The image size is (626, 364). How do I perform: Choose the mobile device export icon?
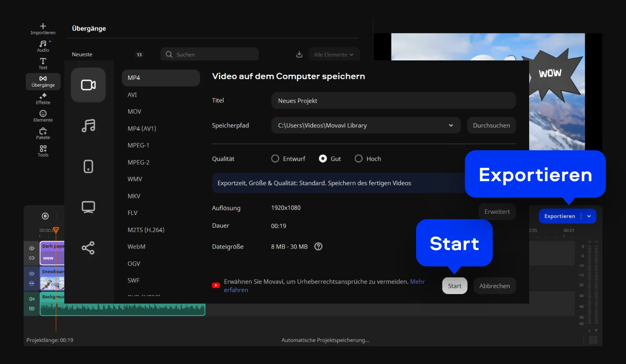pos(88,167)
